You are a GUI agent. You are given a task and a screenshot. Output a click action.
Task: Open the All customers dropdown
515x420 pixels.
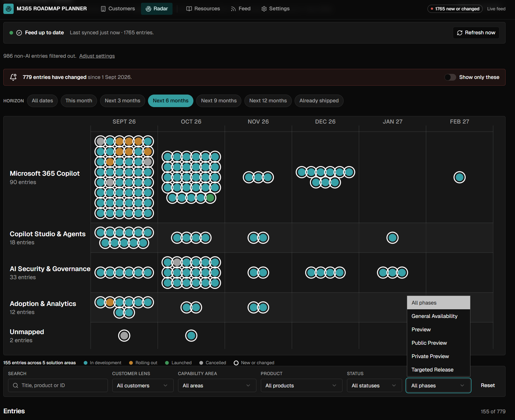click(x=143, y=385)
